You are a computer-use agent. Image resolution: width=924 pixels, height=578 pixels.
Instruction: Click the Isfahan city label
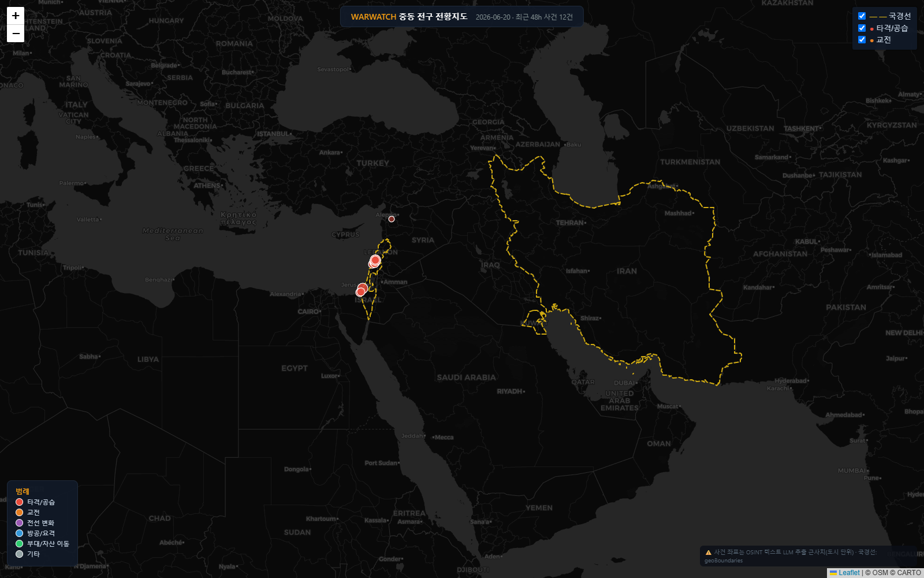tap(577, 271)
